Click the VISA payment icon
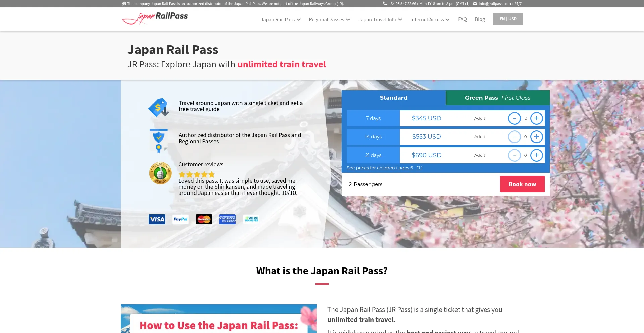 (x=157, y=219)
